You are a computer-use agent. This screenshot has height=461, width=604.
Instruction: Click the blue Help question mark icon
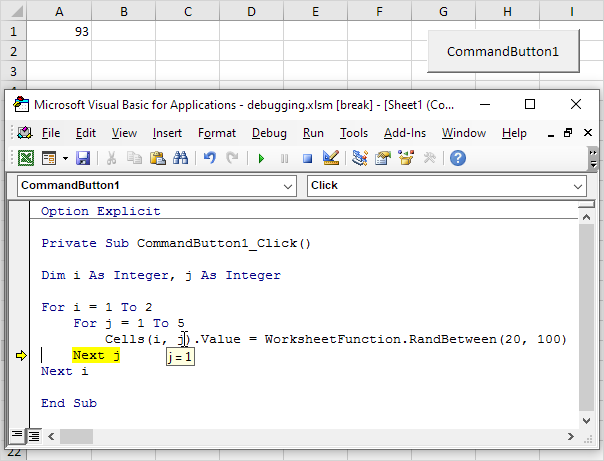pyautogui.click(x=458, y=158)
